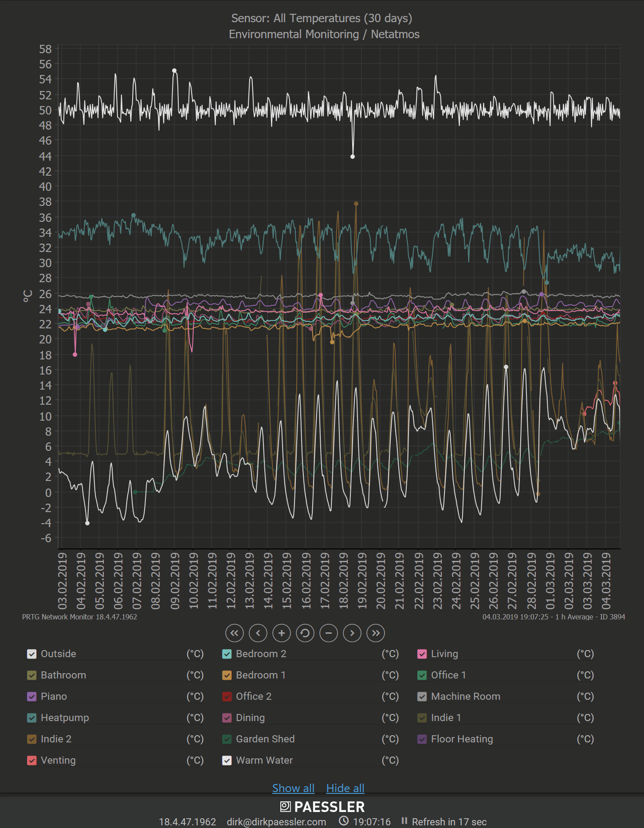Toggle the Venting channel checkbox
The height and width of the screenshot is (828, 644).
[31, 760]
